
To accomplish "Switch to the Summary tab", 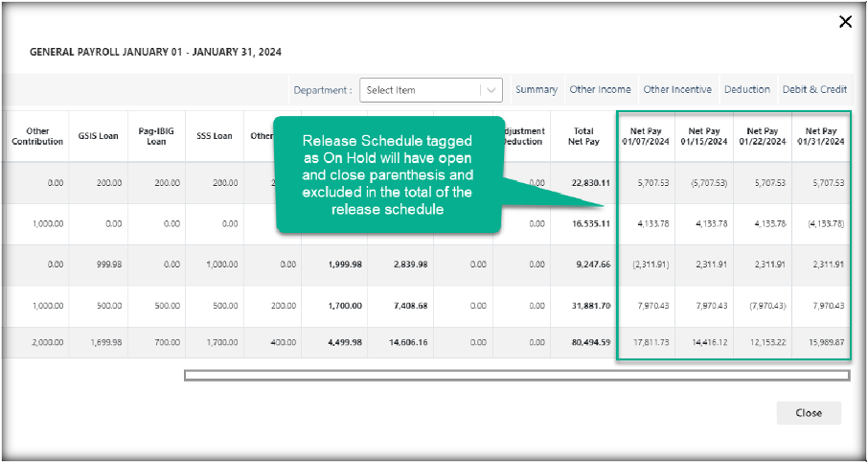I will [536, 89].
